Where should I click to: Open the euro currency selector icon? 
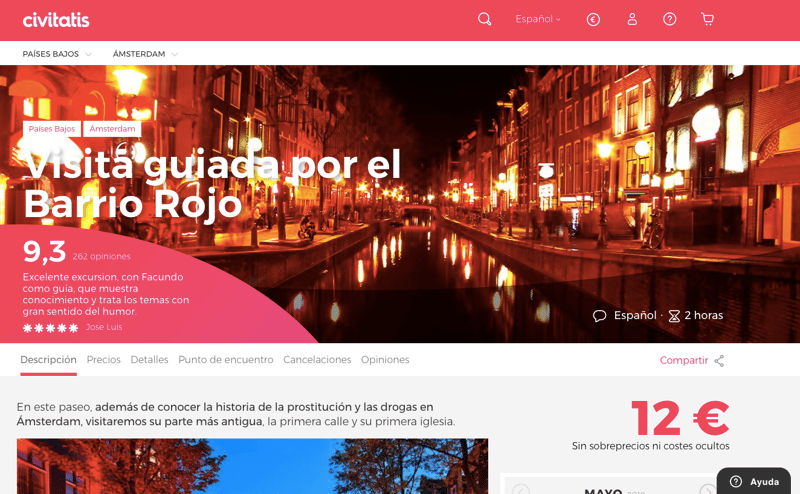pyautogui.click(x=593, y=19)
